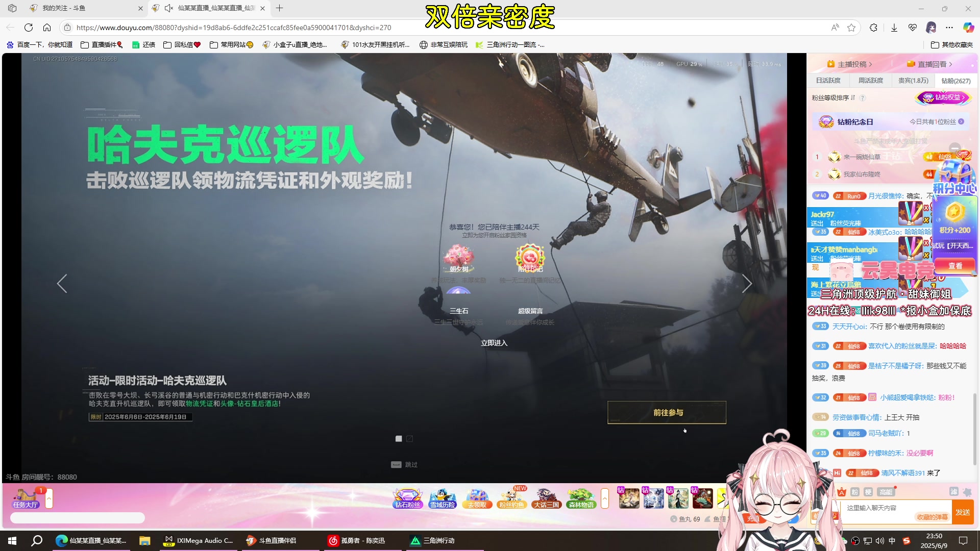Image resolution: width=980 pixels, height=551 pixels.
Task: Open 直播插件 bookmarks folder
Action: point(102,45)
